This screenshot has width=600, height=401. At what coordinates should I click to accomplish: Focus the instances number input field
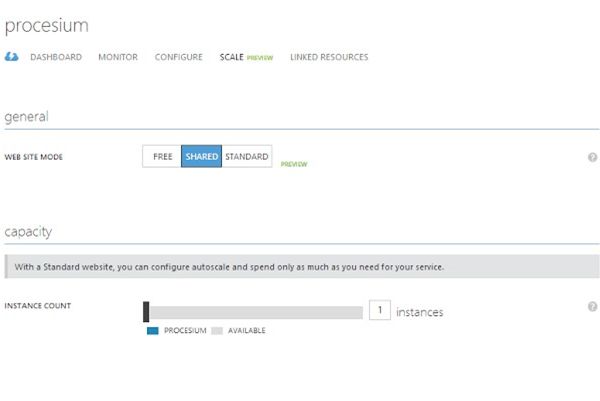(380, 310)
